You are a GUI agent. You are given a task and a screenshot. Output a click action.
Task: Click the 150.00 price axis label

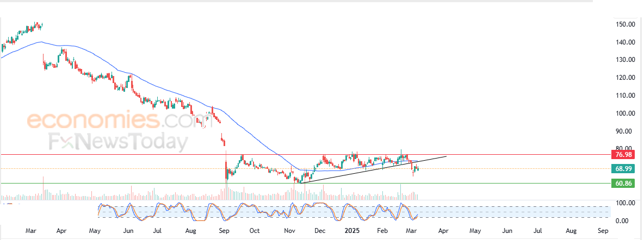tap(626, 24)
